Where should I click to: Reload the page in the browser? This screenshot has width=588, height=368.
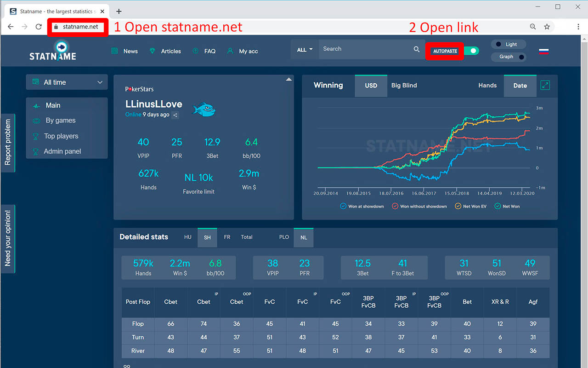tap(39, 27)
